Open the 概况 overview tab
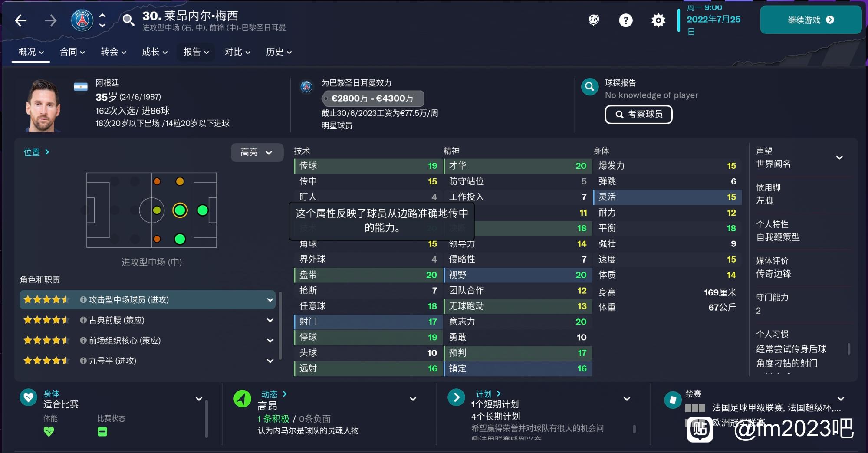 [31, 52]
